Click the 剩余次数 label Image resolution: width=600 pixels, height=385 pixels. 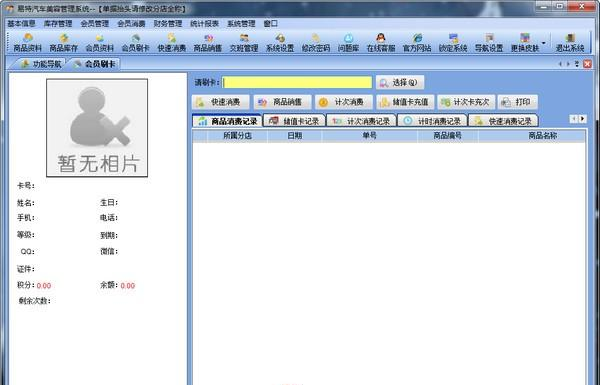[34, 301]
